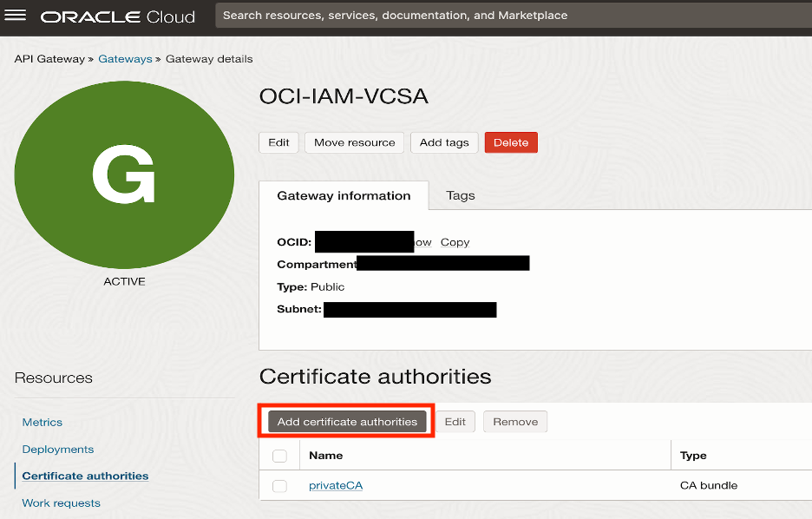Click Add certificate authorities button
Screen dimensions: 812x519
(x=347, y=422)
